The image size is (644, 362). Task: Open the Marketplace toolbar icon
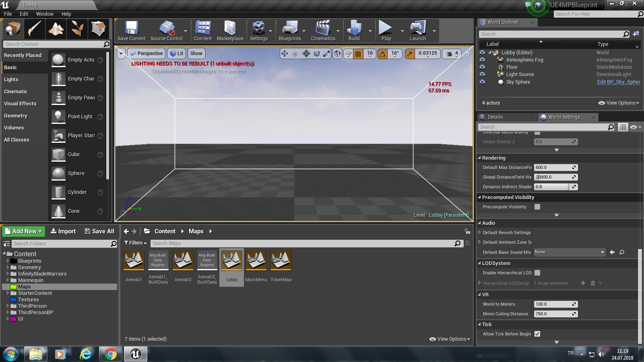point(230,31)
